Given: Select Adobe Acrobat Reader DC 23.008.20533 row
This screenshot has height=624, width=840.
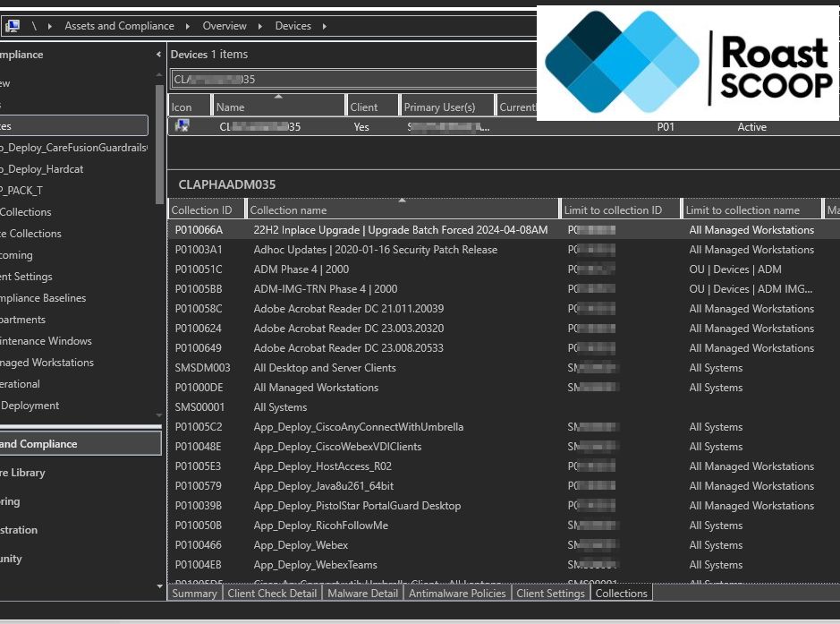Looking at the screenshot, I should (504, 348).
